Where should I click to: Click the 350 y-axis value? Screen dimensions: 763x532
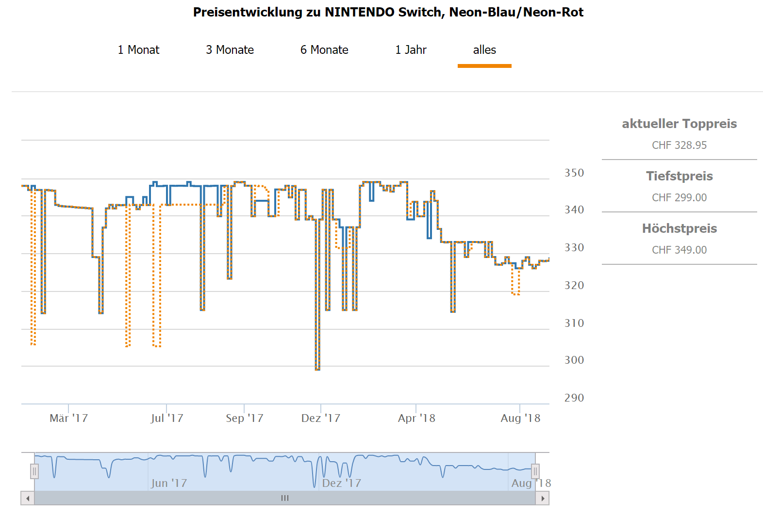pos(574,173)
